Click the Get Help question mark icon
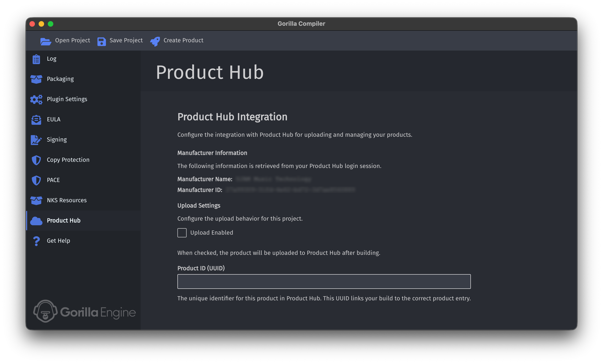603x364 pixels. 36,241
